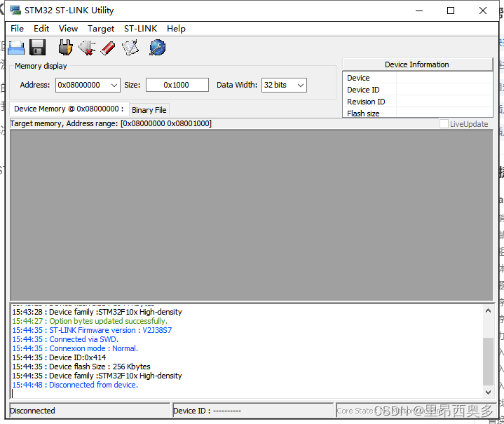
Task: Enable the LiveUpdate checkbox
Action: click(444, 124)
